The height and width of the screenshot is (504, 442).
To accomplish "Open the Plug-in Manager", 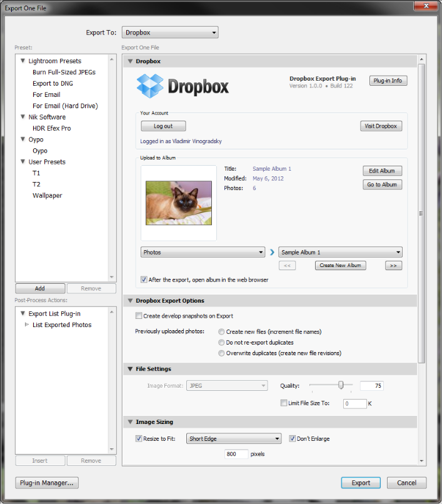I will pyautogui.click(x=47, y=483).
